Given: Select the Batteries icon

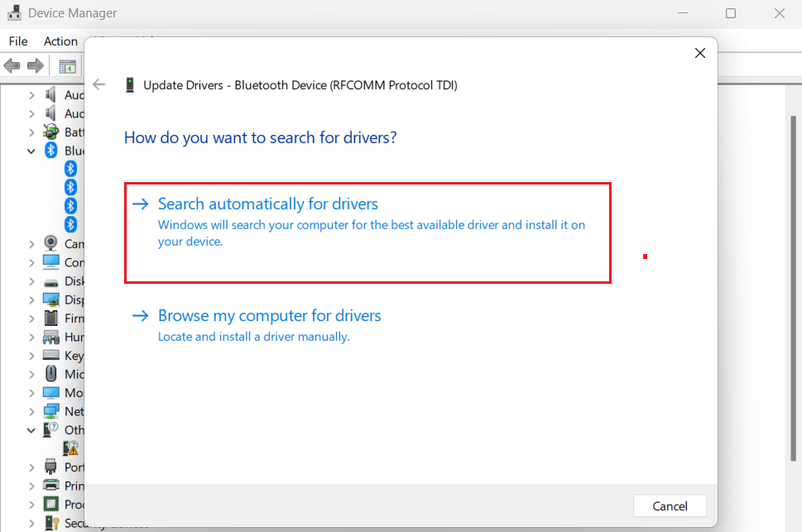Looking at the screenshot, I should [x=50, y=132].
